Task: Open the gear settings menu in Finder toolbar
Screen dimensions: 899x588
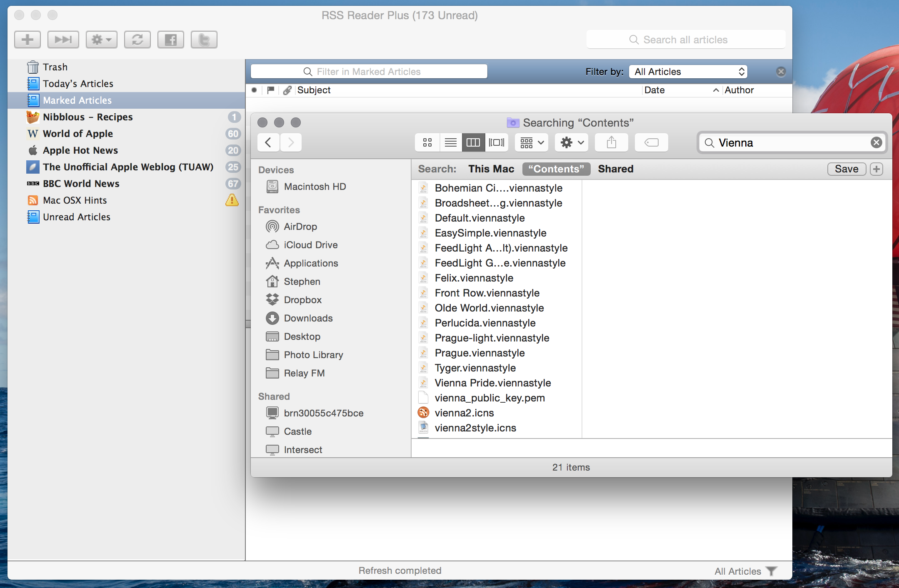Action: (x=570, y=142)
